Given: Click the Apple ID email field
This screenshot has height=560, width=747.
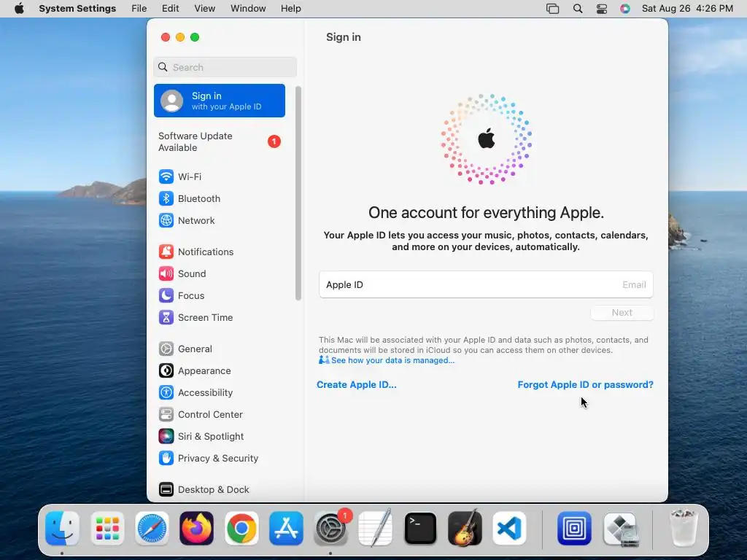Looking at the screenshot, I should pos(486,285).
